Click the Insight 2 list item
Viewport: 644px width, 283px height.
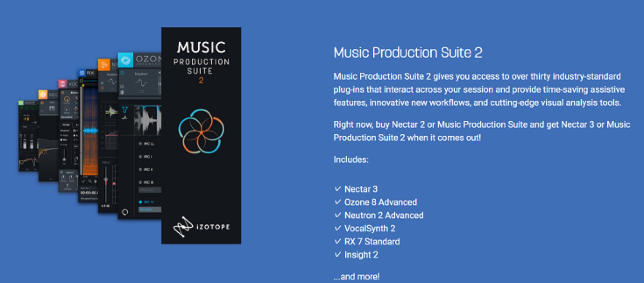pyautogui.click(x=361, y=255)
